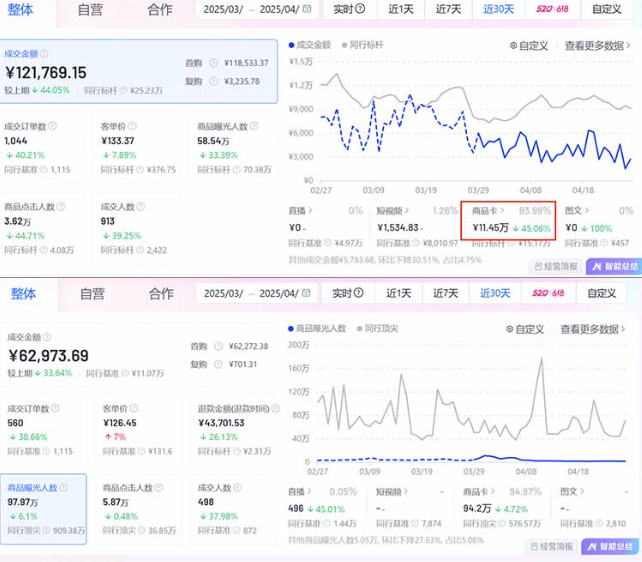This screenshot has width=642, height=562.
Task: Click 近1天 button in upper panel
Action: (x=401, y=9)
